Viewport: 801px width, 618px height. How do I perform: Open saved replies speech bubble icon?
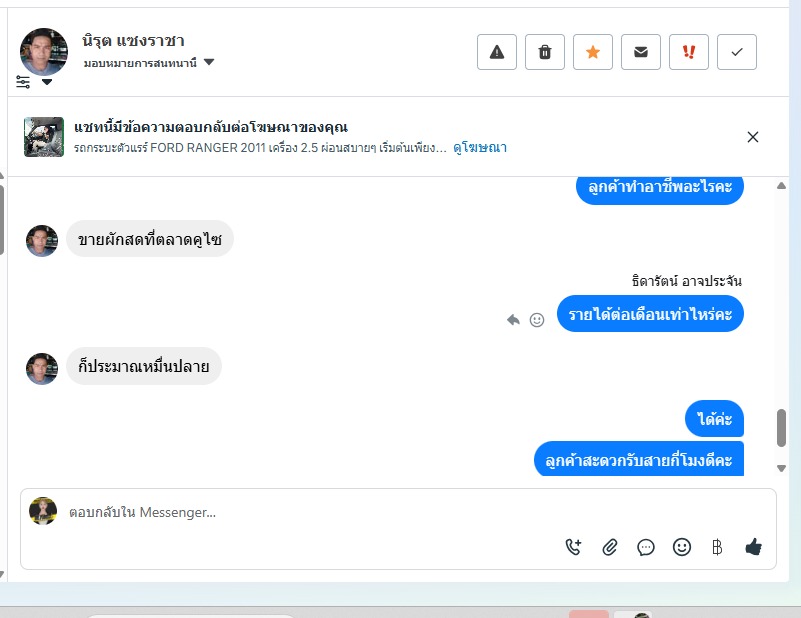[x=646, y=548]
